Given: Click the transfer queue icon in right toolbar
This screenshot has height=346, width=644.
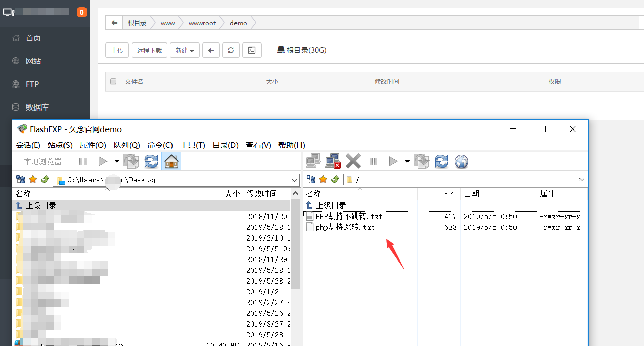Looking at the screenshot, I should [x=421, y=161].
